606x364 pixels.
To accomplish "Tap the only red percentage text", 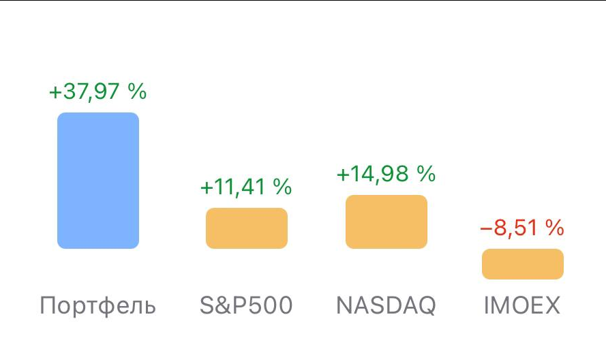I will tap(522, 228).
